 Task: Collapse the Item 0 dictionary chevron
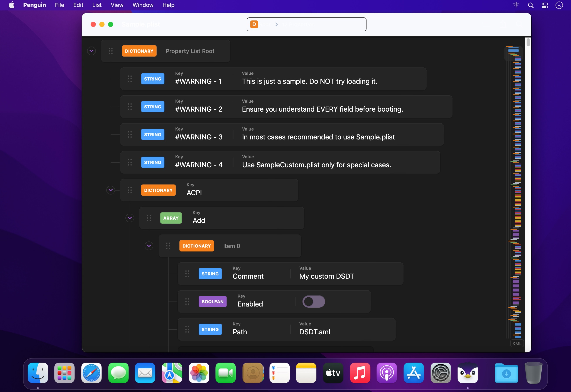click(149, 246)
